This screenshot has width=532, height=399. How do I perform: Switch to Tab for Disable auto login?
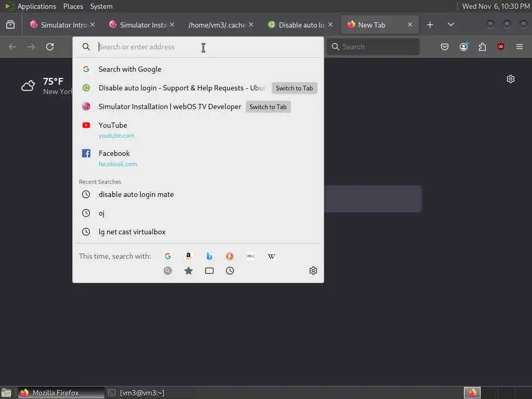click(295, 88)
